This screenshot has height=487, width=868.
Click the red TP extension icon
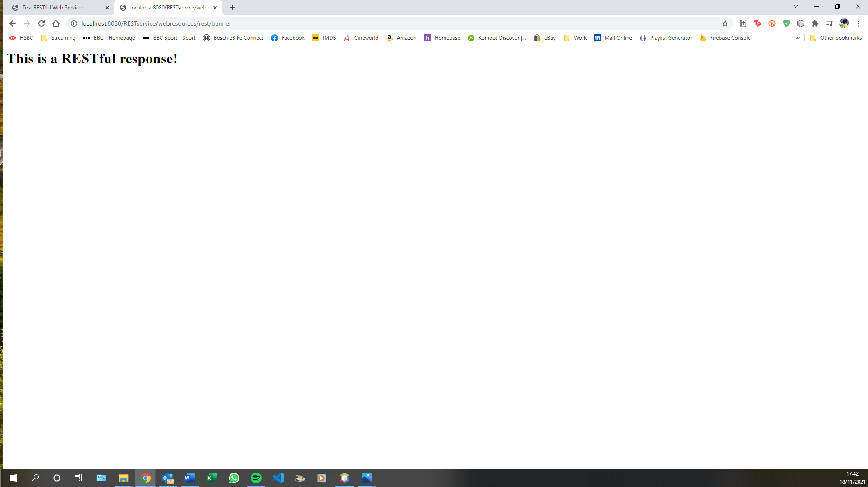[x=758, y=23]
